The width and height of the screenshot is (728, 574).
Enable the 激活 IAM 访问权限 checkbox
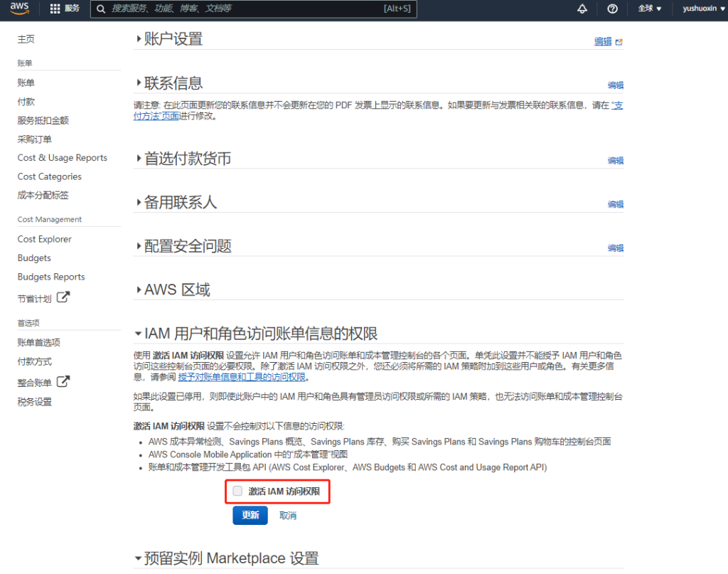pos(237,491)
